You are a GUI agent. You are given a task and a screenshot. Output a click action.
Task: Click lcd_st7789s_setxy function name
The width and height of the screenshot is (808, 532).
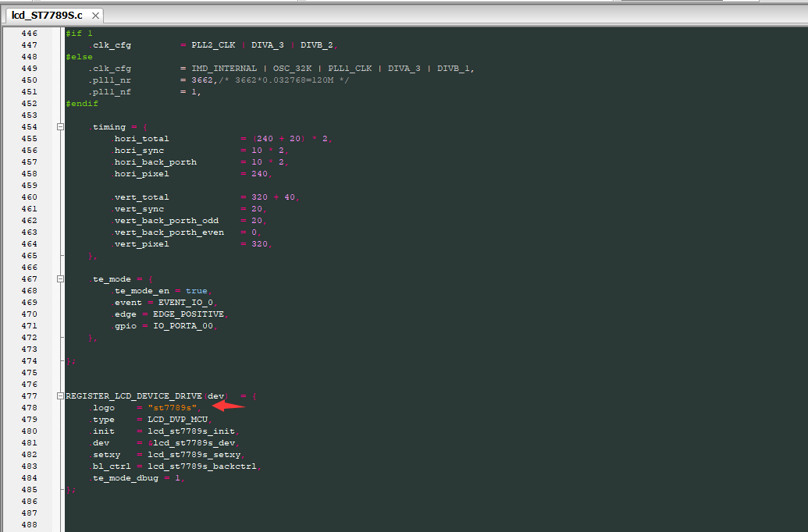194,455
